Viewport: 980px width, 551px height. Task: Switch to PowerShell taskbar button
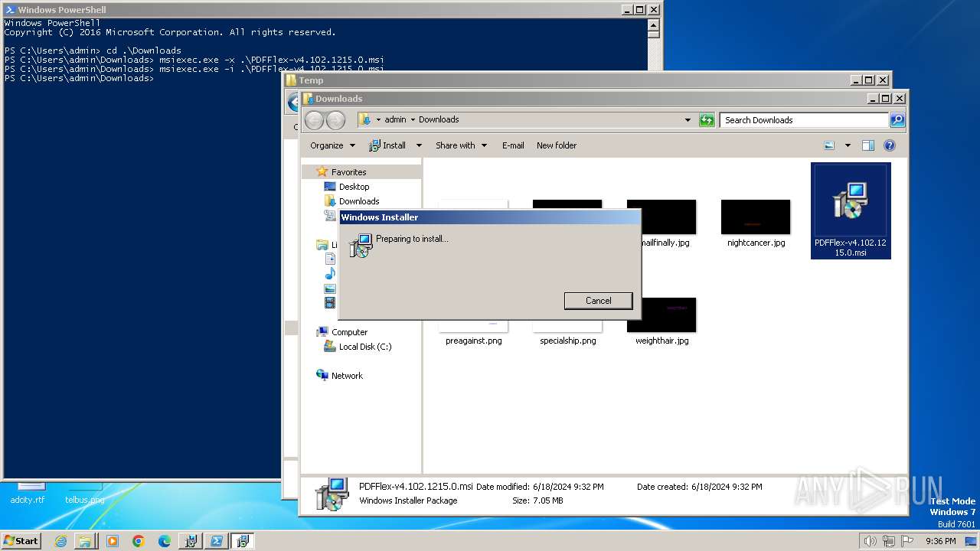coord(217,541)
